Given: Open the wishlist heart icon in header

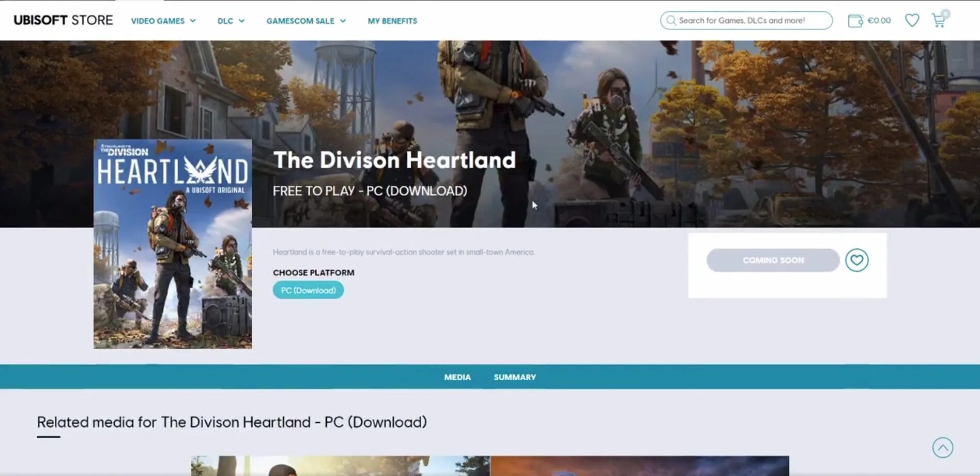Looking at the screenshot, I should tap(912, 20).
